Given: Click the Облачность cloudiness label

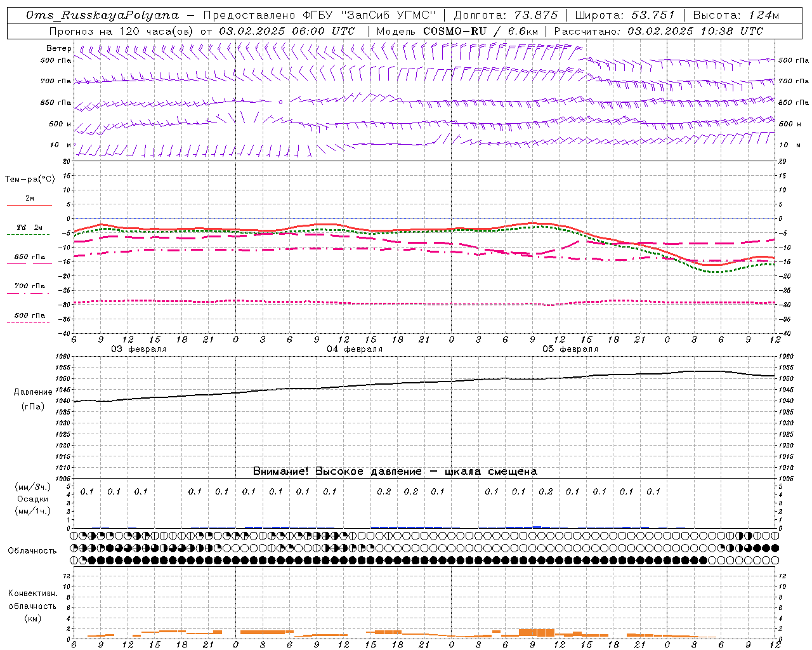Looking at the screenshot, I should pos(32,551).
